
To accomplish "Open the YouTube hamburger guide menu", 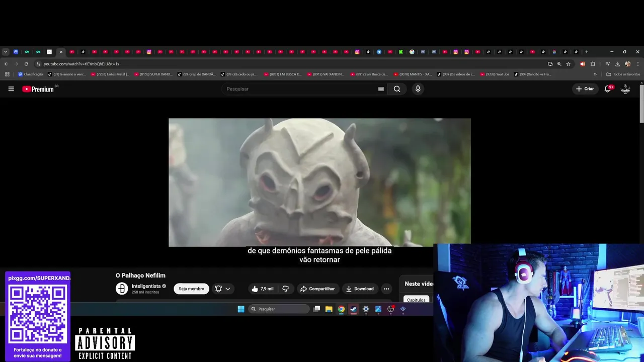I will (x=11, y=89).
